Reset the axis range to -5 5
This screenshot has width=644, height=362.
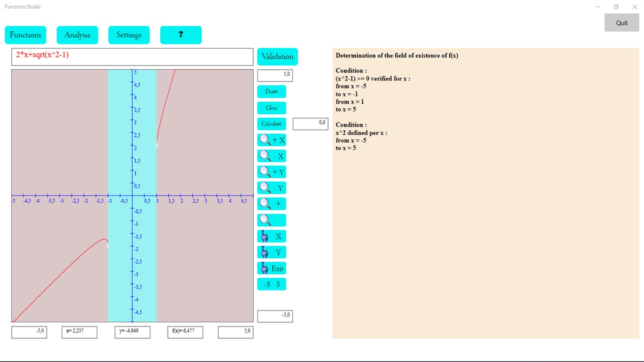click(x=271, y=284)
